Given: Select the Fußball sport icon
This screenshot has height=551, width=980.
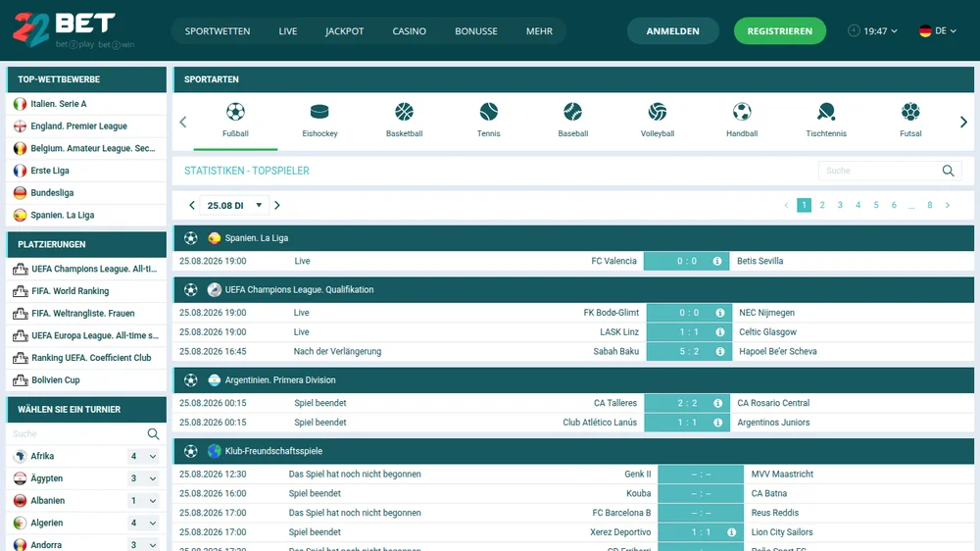Looking at the screenshot, I should (235, 112).
